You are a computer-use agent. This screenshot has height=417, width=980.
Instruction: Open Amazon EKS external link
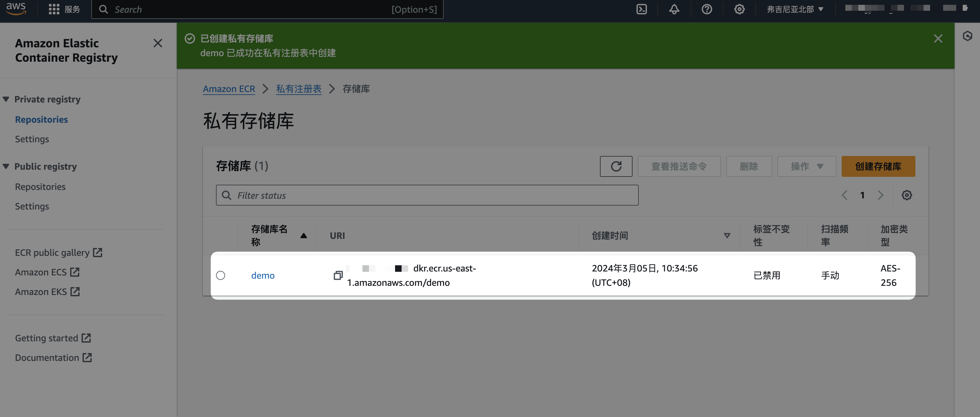tap(47, 292)
